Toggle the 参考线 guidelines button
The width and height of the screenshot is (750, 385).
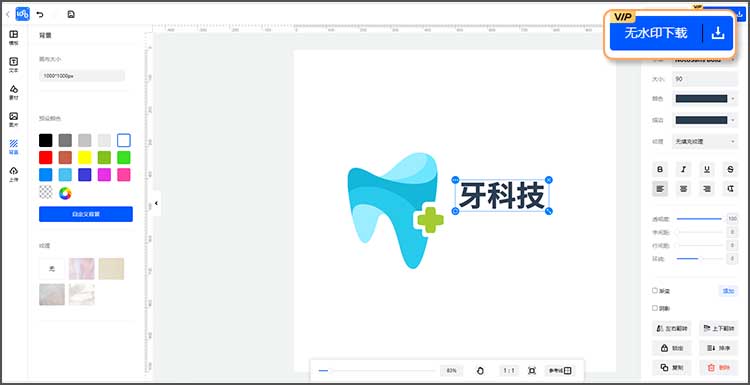click(560, 371)
